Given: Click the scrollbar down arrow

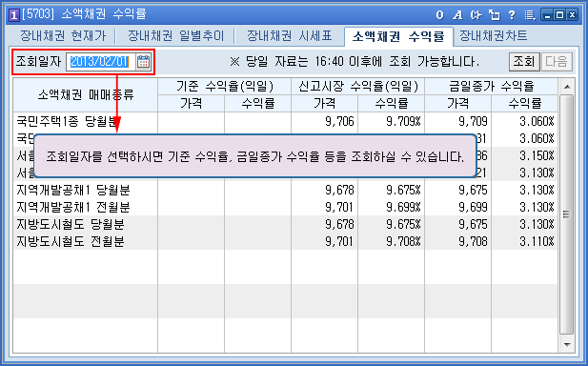Looking at the screenshot, I should (x=567, y=344).
